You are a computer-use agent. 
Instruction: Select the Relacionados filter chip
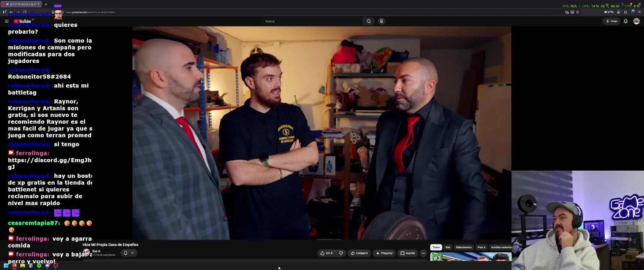click(x=464, y=247)
